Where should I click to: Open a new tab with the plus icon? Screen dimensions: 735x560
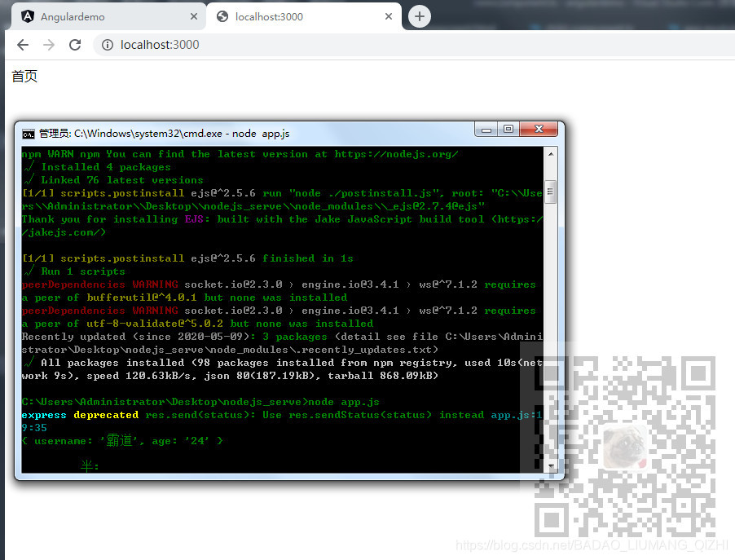(x=418, y=15)
